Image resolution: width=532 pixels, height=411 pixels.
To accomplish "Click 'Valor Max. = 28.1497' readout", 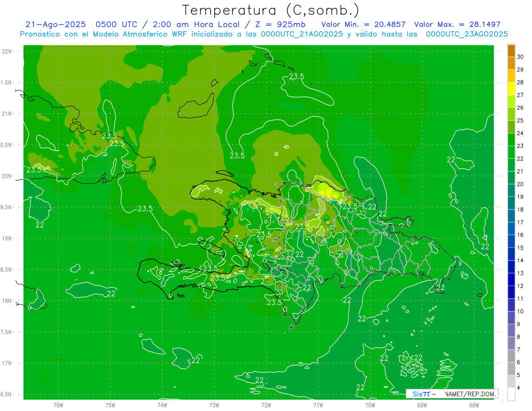I will tap(457, 24).
